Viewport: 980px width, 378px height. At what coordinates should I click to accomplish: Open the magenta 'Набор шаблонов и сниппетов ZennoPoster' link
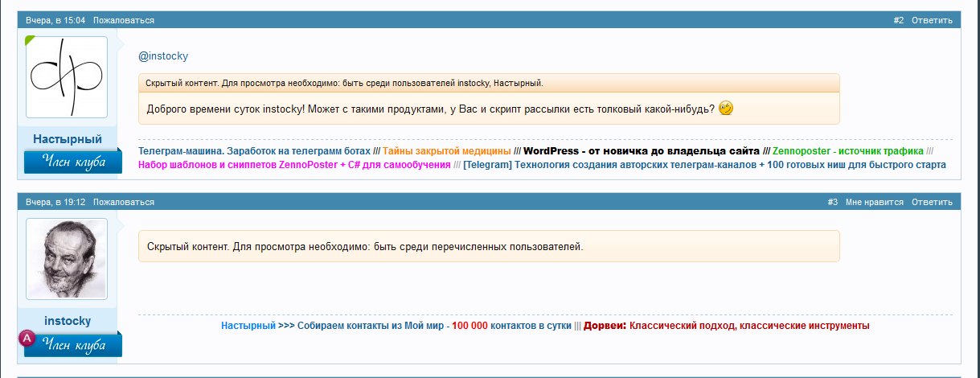(x=294, y=165)
